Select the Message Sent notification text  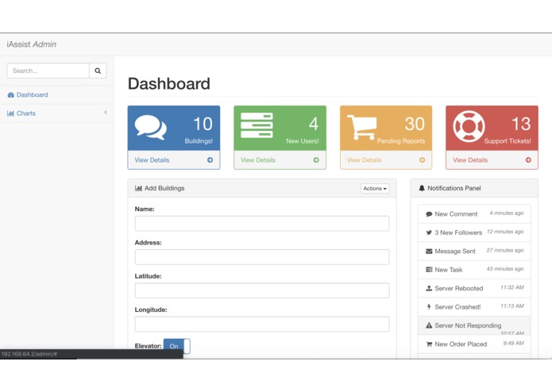pos(455,251)
